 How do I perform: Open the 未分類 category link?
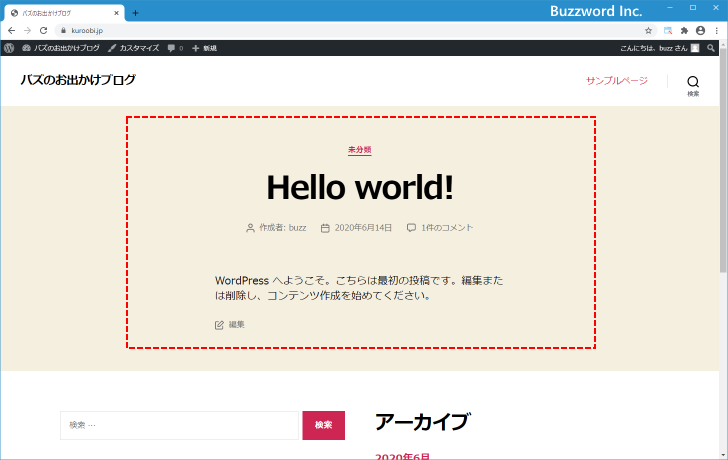point(359,150)
